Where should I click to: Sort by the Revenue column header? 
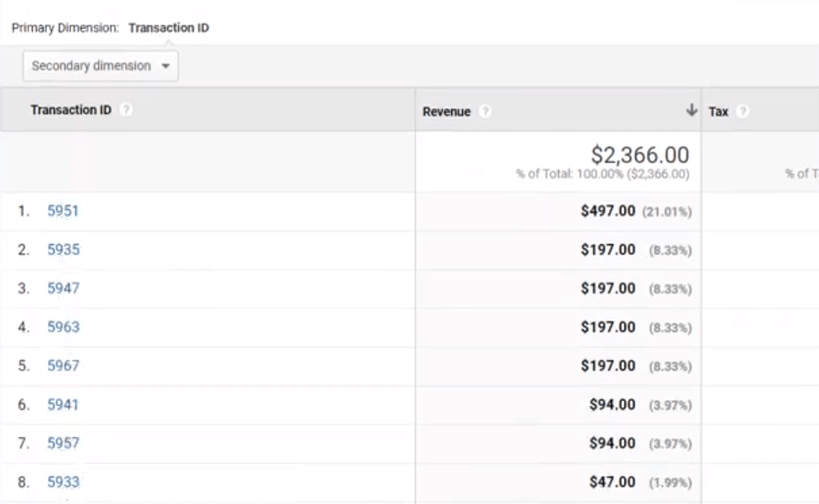pyautogui.click(x=446, y=111)
